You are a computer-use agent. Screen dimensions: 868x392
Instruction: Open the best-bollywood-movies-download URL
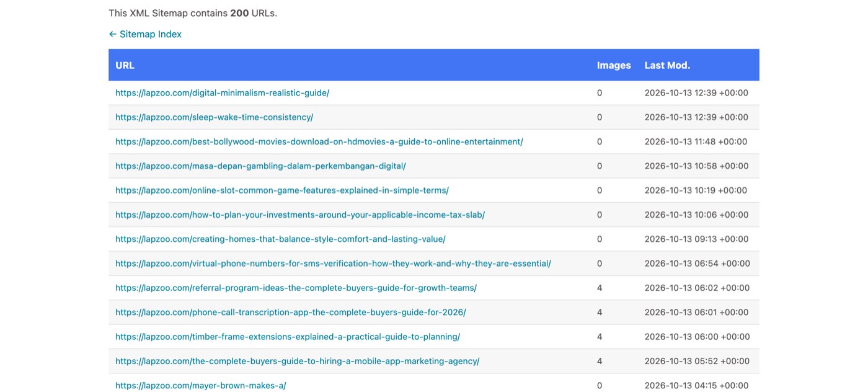click(x=319, y=141)
